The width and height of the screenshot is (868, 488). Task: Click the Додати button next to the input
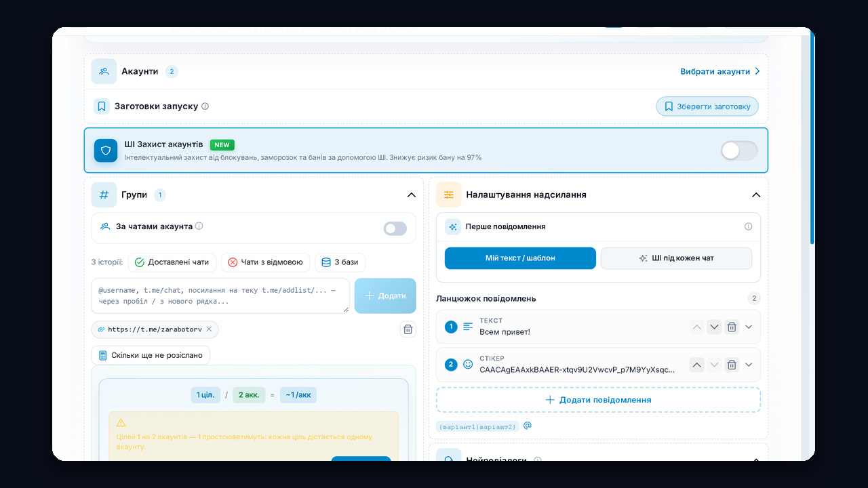pyautogui.click(x=385, y=296)
